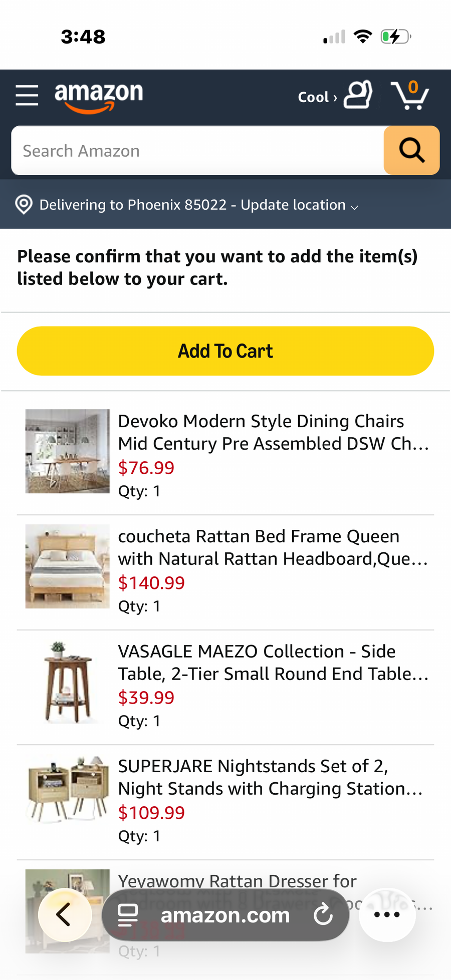Tap the Devoko dining chairs thumbnail

coord(68,451)
